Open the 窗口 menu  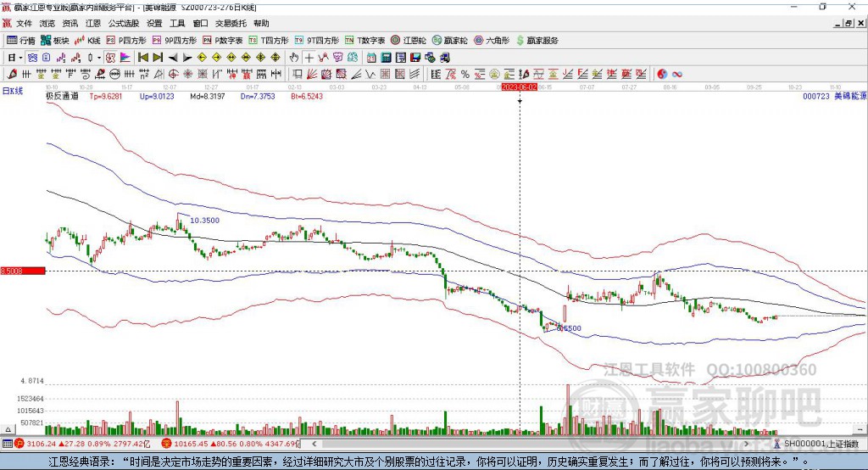coord(200,23)
